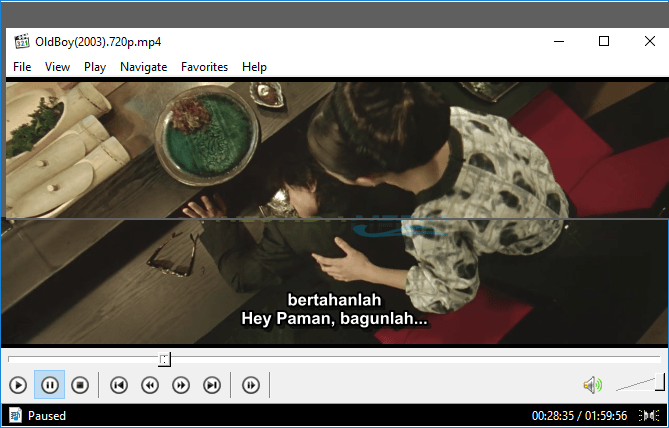669x428 pixels.
Task: Click the Pause button
Action: point(49,385)
